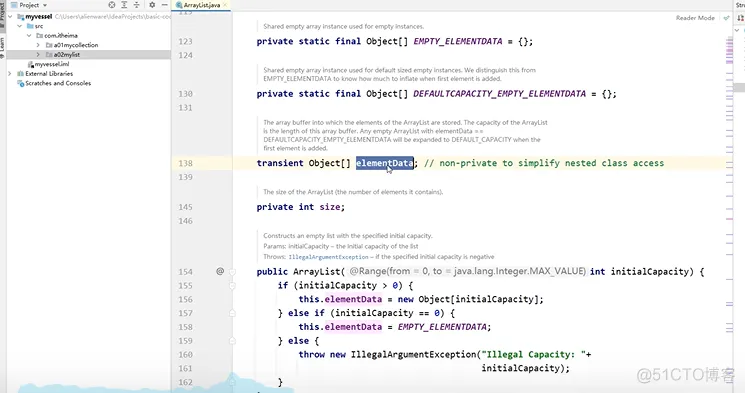Open the Learn side tool window tab

2,48
